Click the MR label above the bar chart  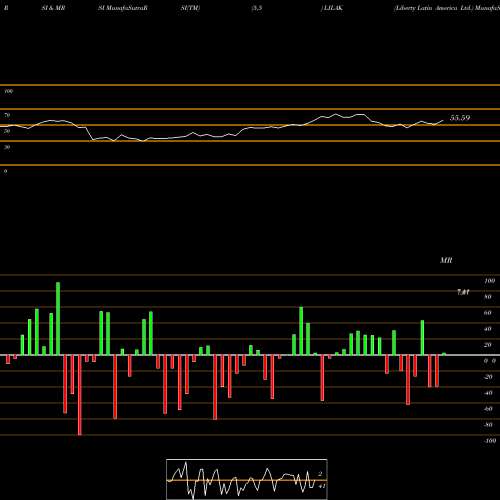(446, 260)
